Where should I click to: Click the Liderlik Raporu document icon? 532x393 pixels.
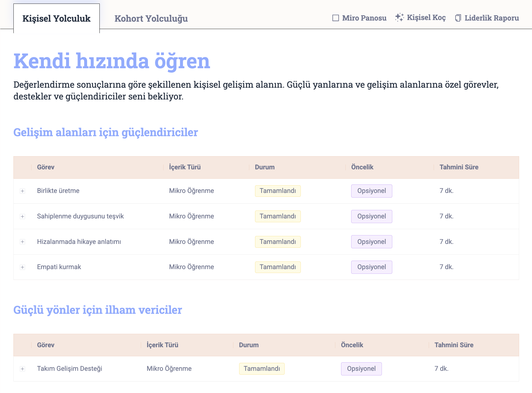tap(458, 18)
